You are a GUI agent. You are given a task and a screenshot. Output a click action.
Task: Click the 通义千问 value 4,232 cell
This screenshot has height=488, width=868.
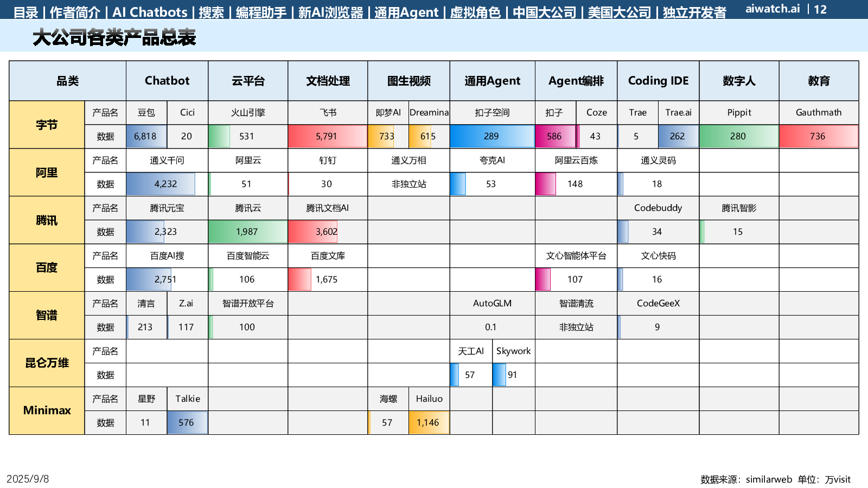(167, 184)
